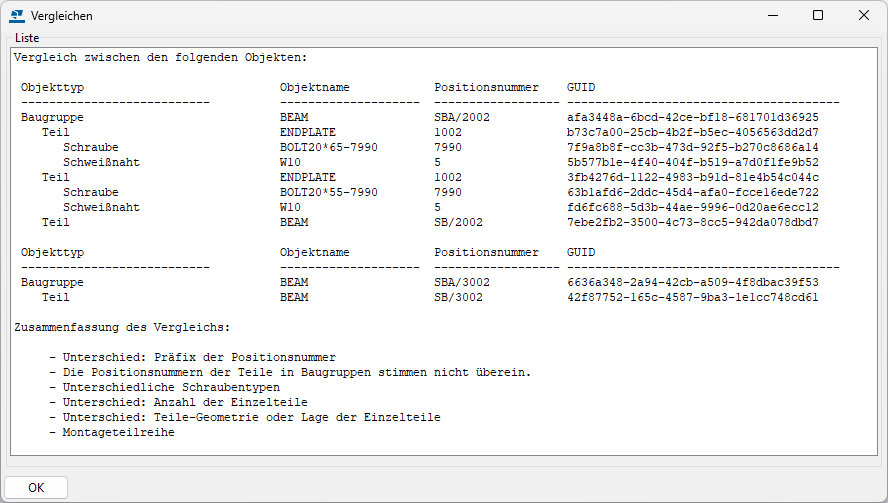Image resolution: width=888 pixels, height=503 pixels.
Task: Maximize the Vergleichen window
Action: [x=818, y=15]
